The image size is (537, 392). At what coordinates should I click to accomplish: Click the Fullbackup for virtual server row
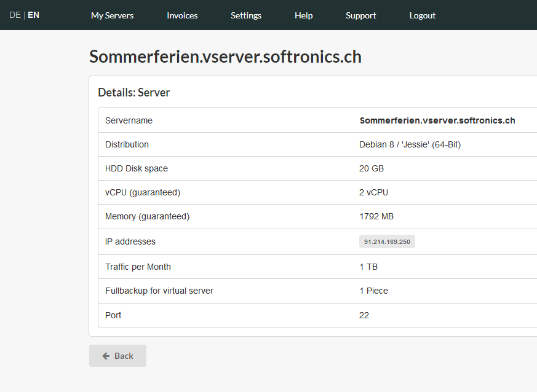tap(317, 291)
